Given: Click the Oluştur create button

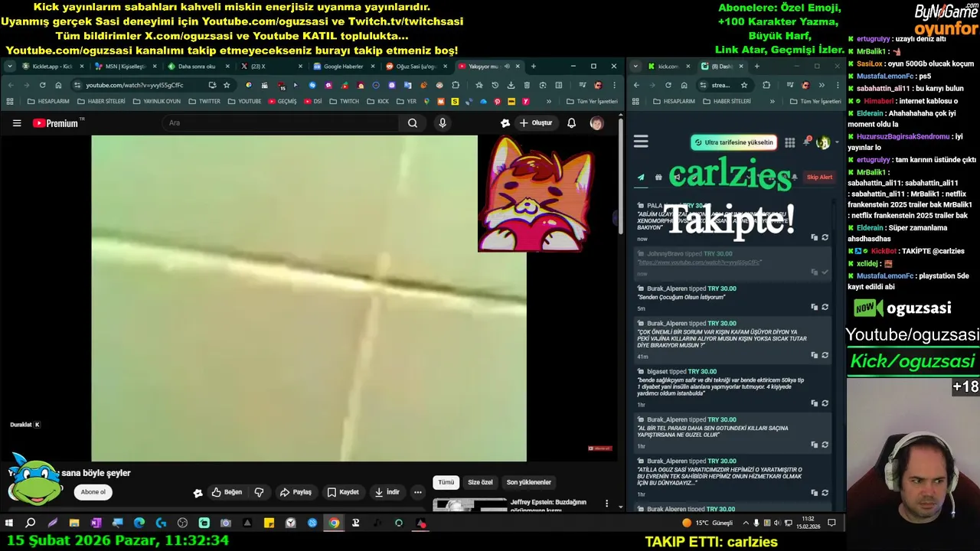Looking at the screenshot, I should 536,123.
